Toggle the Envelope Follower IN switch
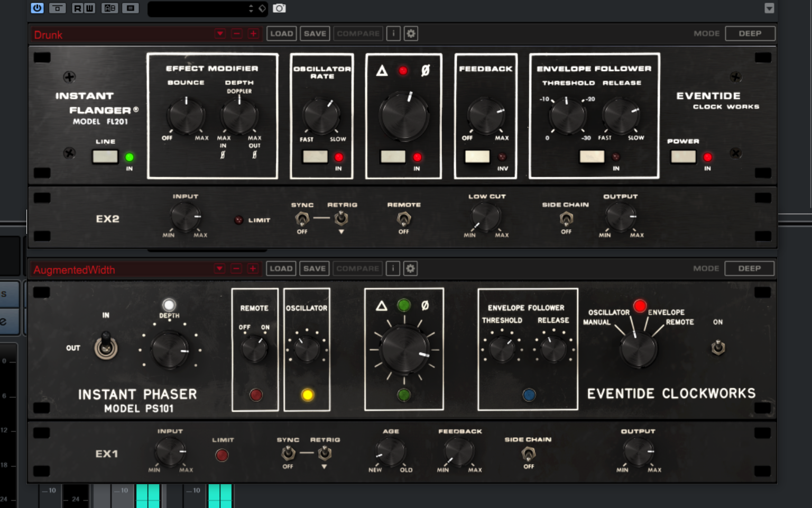 [592, 157]
